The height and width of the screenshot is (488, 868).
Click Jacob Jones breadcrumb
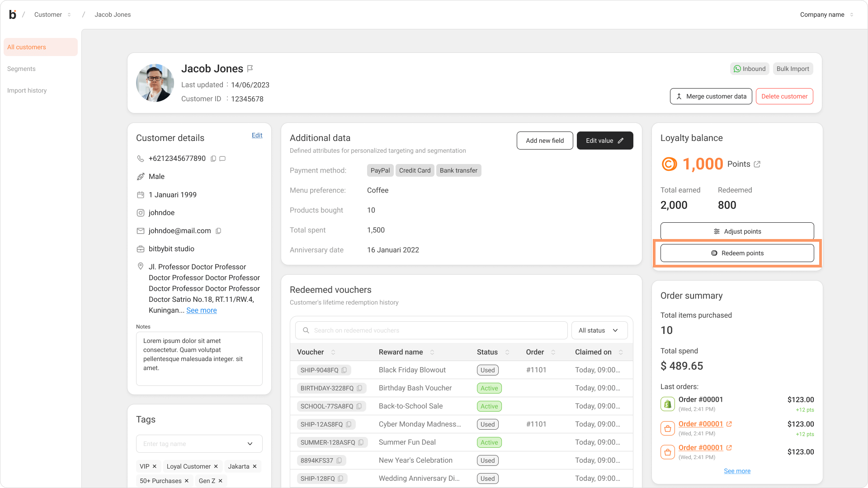(113, 14)
